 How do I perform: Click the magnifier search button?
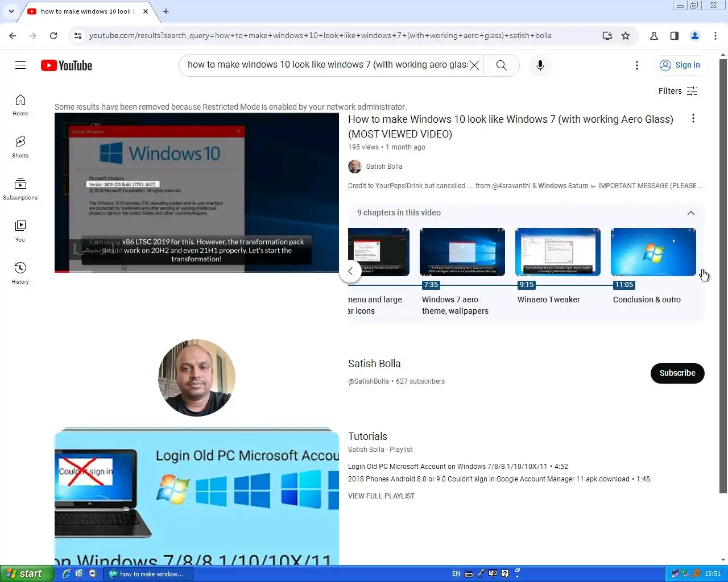click(x=501, y=65)
